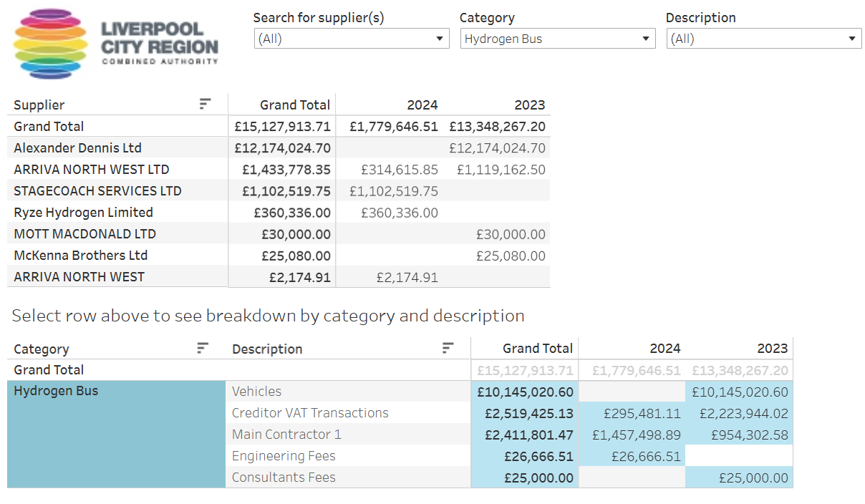Click the Category column header in breakdown table
This screenshot has width=865, height=504.
pyautogui.click(x=42, y=349)
